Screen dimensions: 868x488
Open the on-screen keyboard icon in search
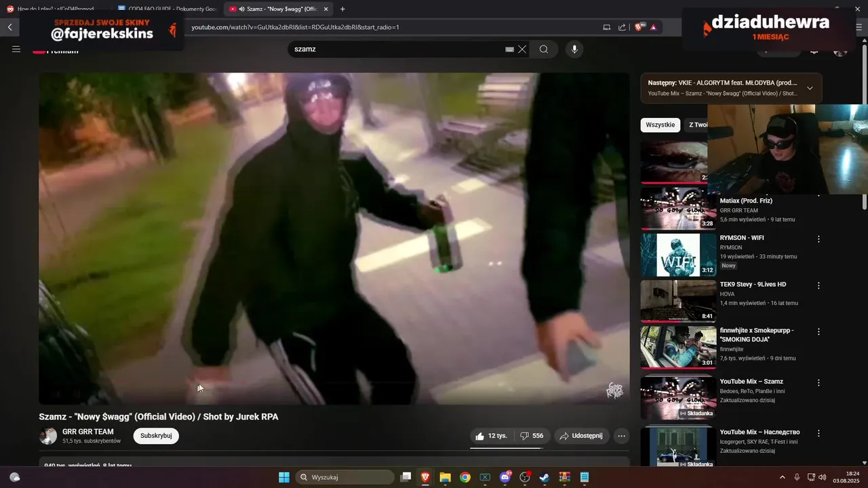pyautogui.click(x=509, y=49)
